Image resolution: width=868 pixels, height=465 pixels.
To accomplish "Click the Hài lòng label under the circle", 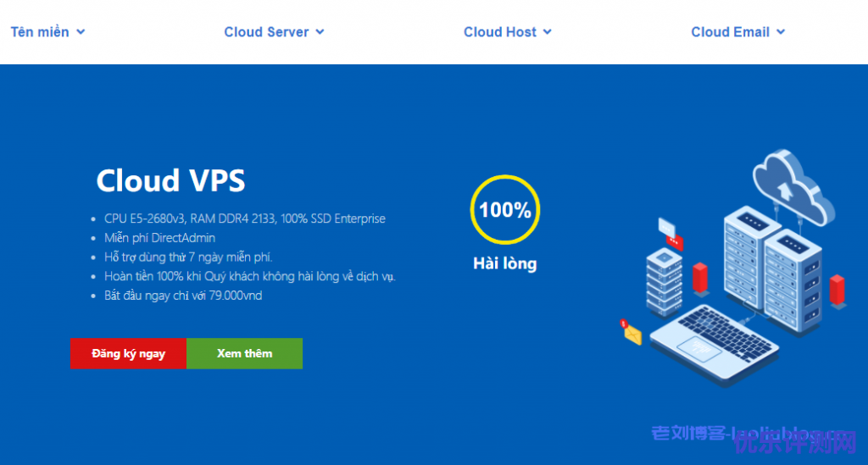I will click(505, 263).
